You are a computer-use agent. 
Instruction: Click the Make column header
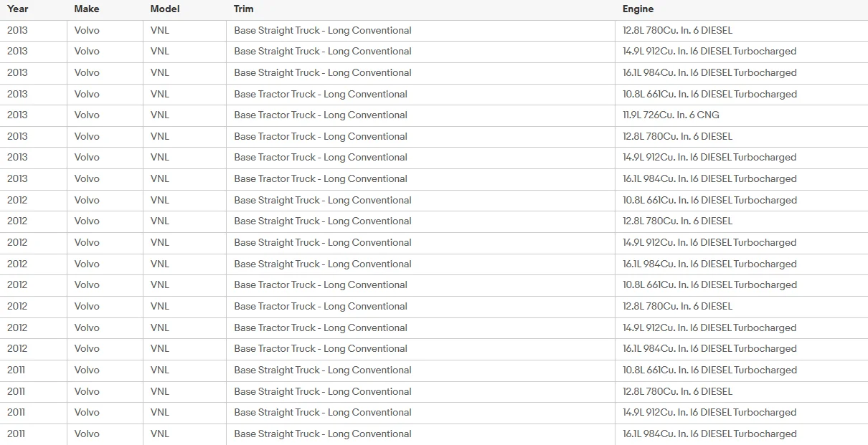click(x=87, y=9)
